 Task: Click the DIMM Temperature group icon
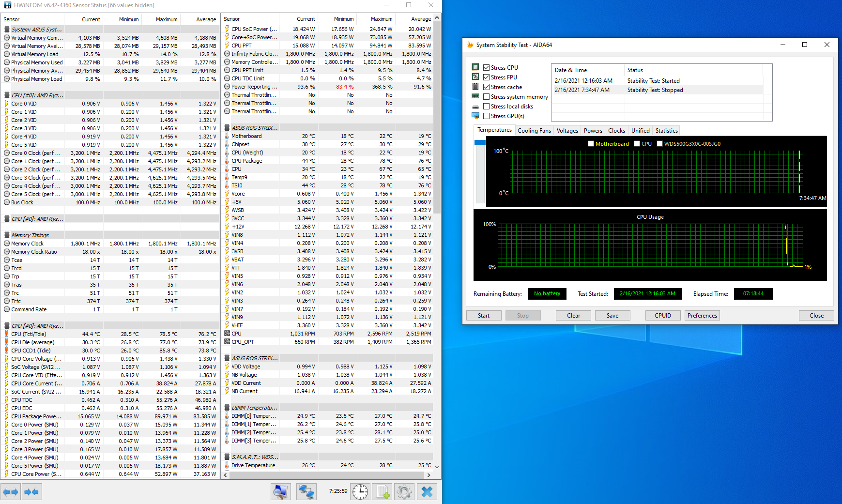(227, 408)
